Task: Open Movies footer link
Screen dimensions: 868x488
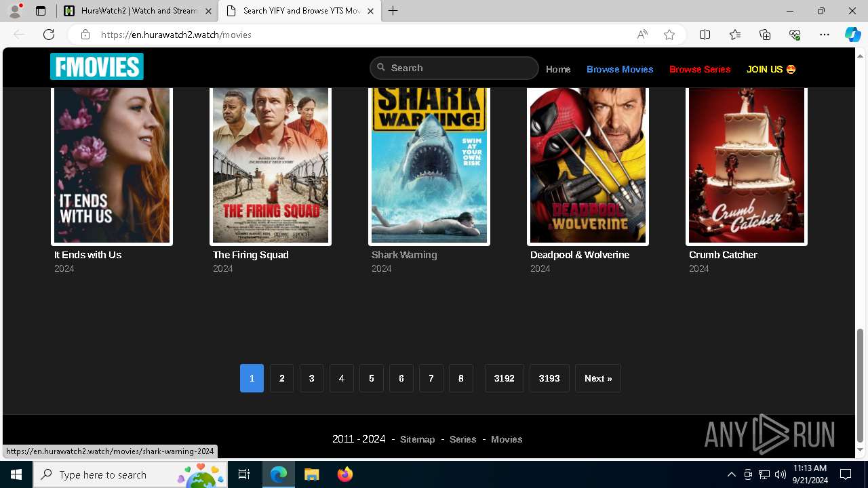Action: tap(507, 439)
